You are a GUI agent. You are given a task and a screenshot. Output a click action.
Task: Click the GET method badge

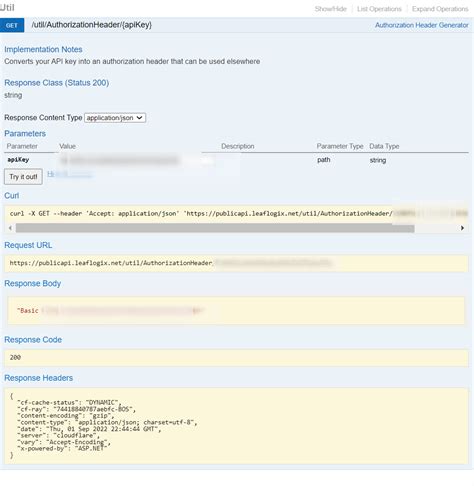(x=12, y=25)
